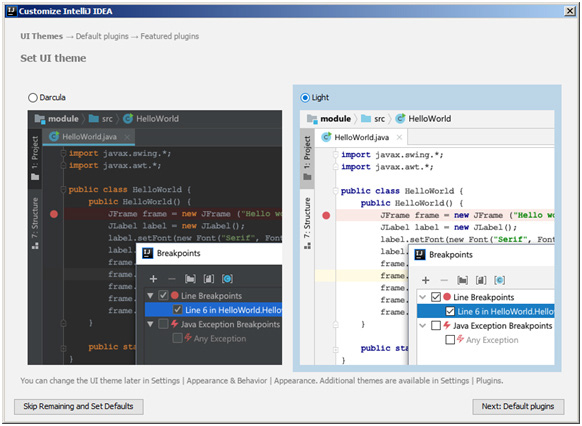Select the Light theme radio button
Viewport: 582px width, 426px height.
pyautogui.click(x=305, y=98)
